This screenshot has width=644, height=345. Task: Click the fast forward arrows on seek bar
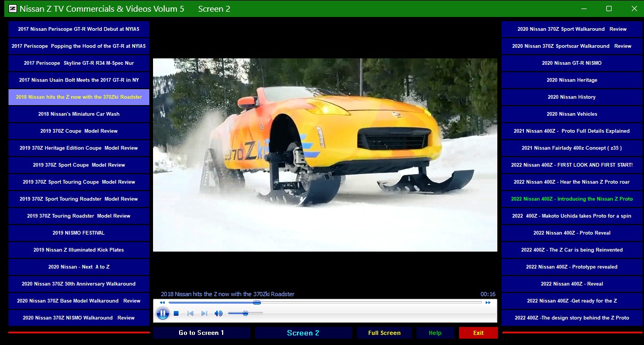click(488, 303)
